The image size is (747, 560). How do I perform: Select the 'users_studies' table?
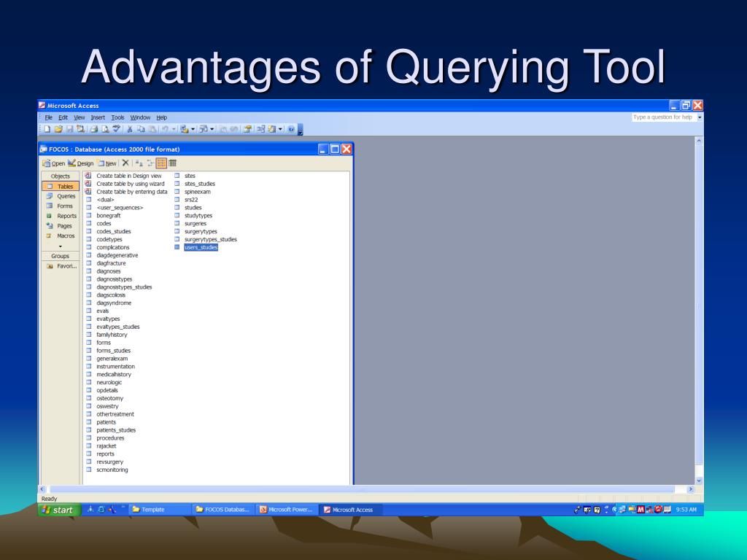(x=196, y=248)
